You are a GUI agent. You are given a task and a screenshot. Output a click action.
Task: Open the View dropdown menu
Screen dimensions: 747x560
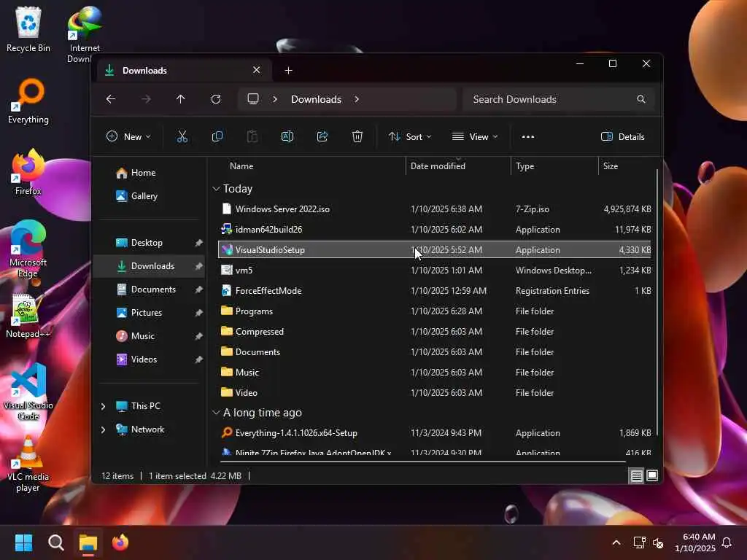click(475, 136)
